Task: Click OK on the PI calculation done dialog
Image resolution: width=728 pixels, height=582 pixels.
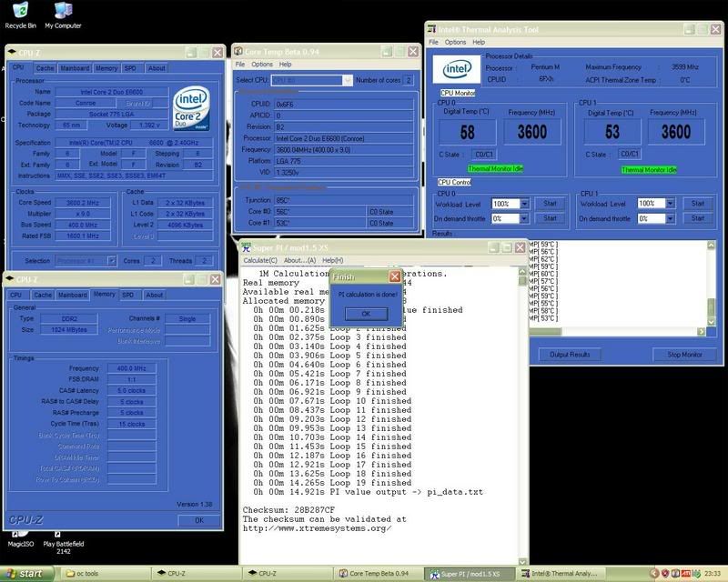Action: (367, 314)
